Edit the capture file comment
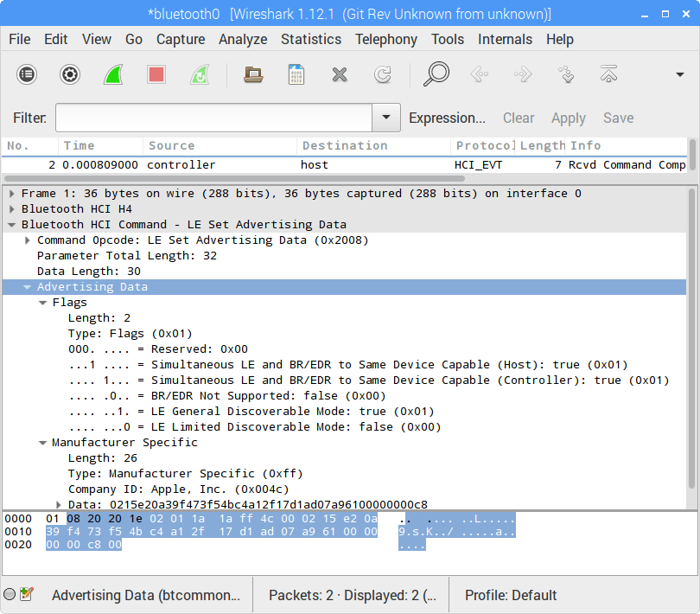Screen dimensions: 700x614 tap(25, 595)
